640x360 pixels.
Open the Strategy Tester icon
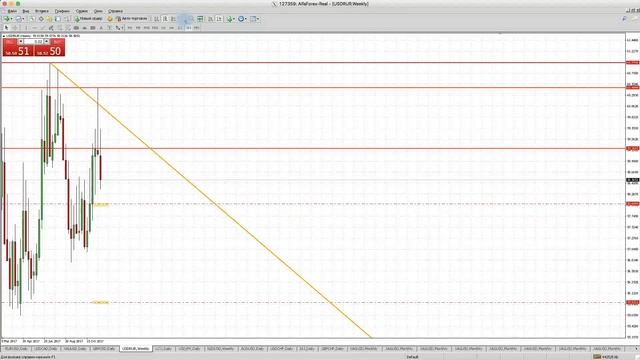coord(67,19)
